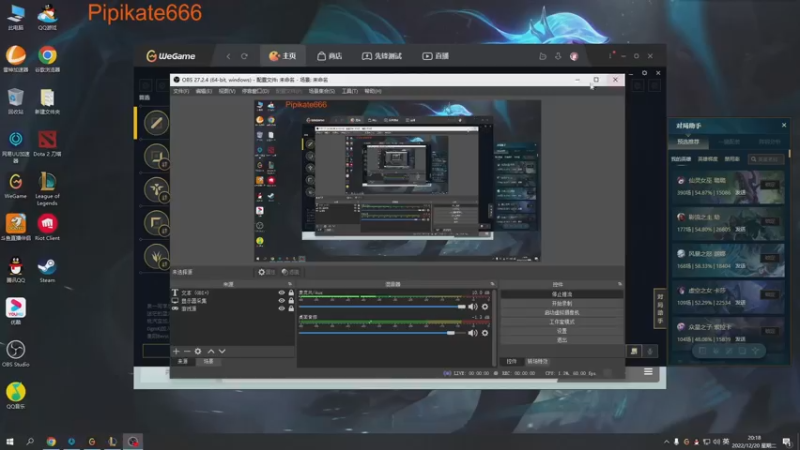The image size is (800, 450).
Task: Toggle lock on 文本 (GDI+) source
Action: (291, 293)
